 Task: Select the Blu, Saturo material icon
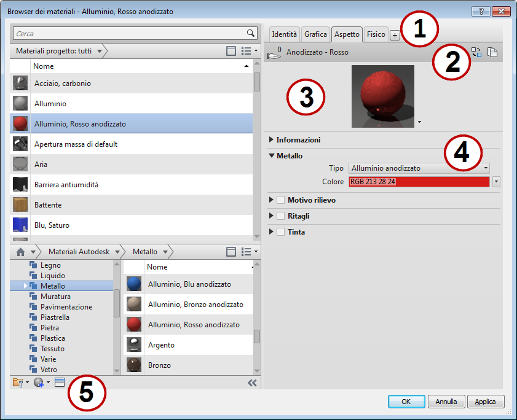pos(20,225)
